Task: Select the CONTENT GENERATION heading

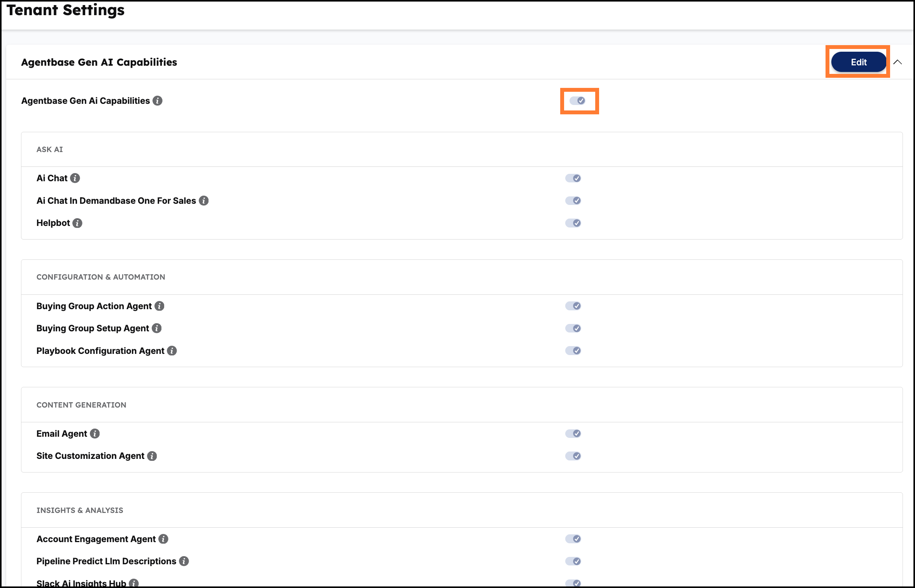Action: click(81, 405)
